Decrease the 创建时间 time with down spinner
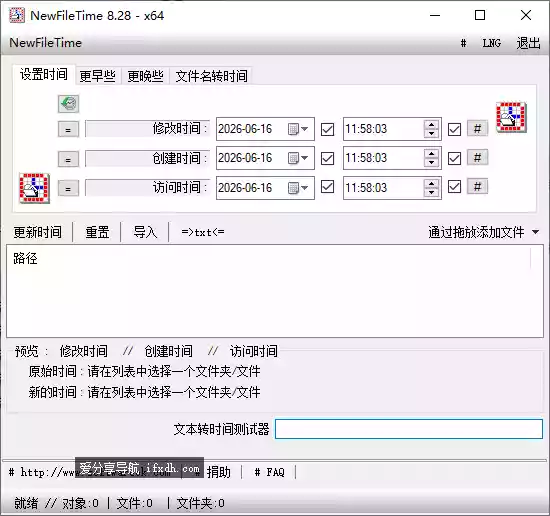 (431, 163)
